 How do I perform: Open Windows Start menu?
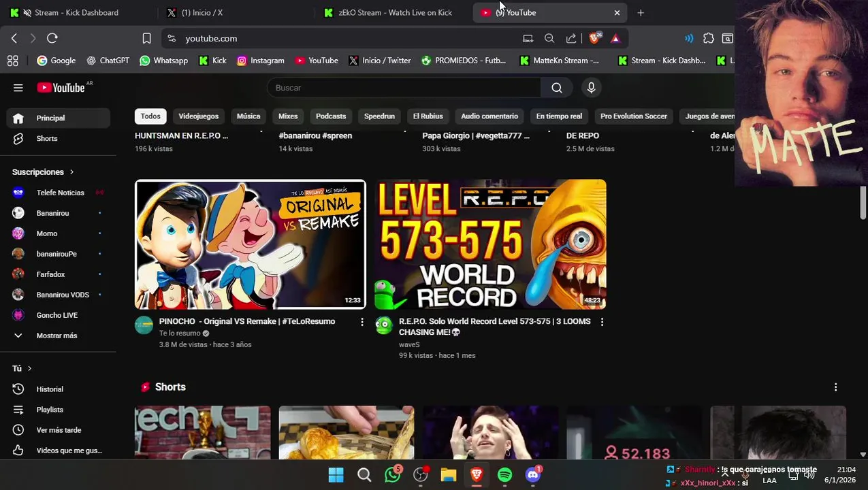tap(336, 475)
